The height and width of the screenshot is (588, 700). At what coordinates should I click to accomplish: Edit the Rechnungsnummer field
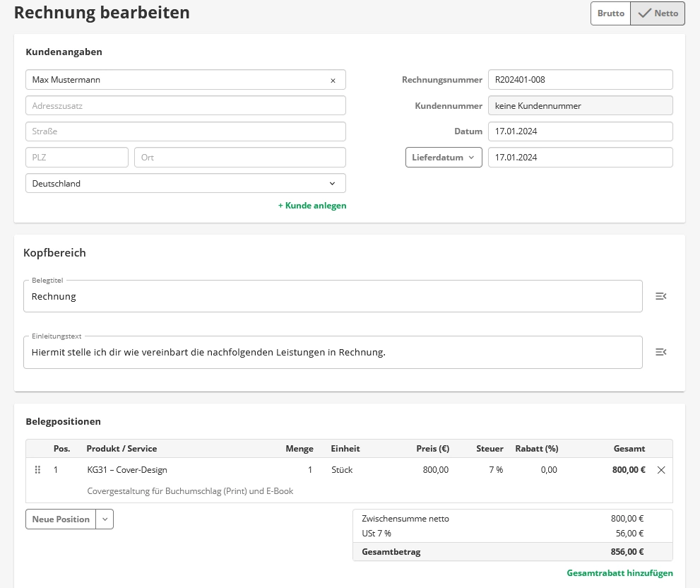tap(580, 80)
